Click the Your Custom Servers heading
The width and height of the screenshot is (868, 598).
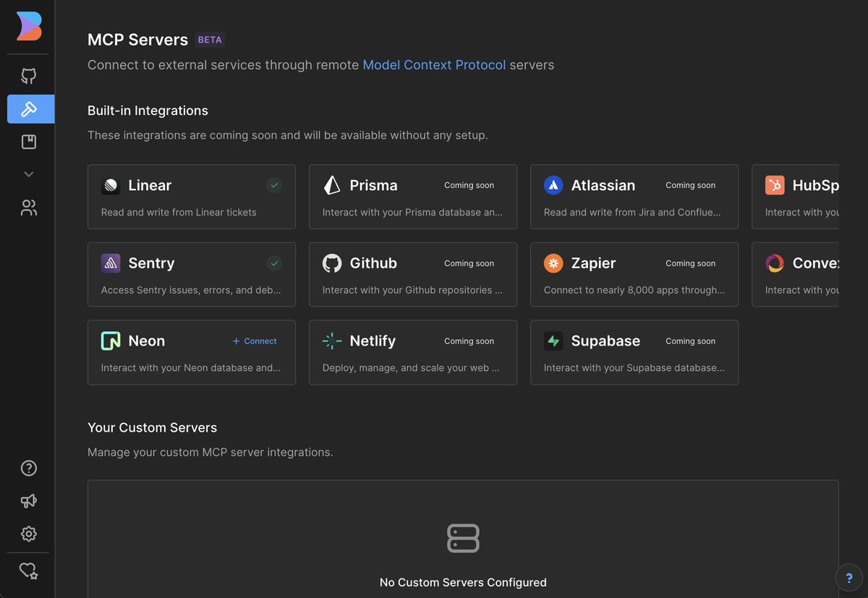[x=152, y=427]
